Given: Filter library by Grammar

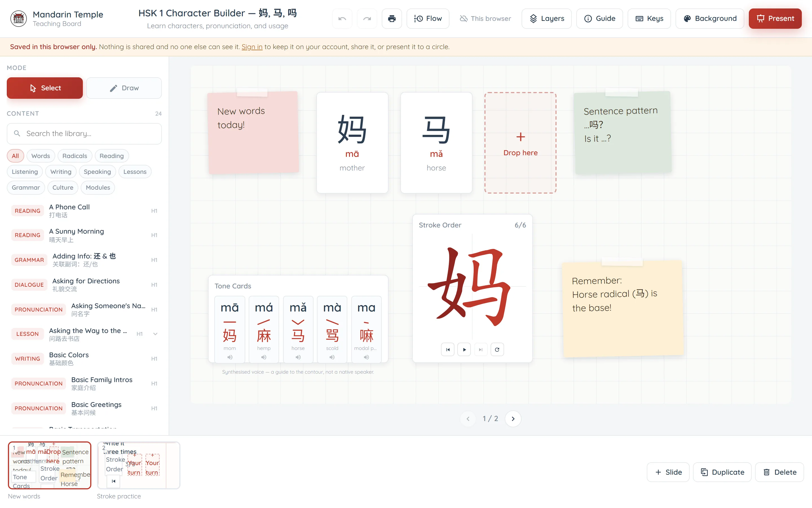Looking at the screenshot, I should 26,187.
